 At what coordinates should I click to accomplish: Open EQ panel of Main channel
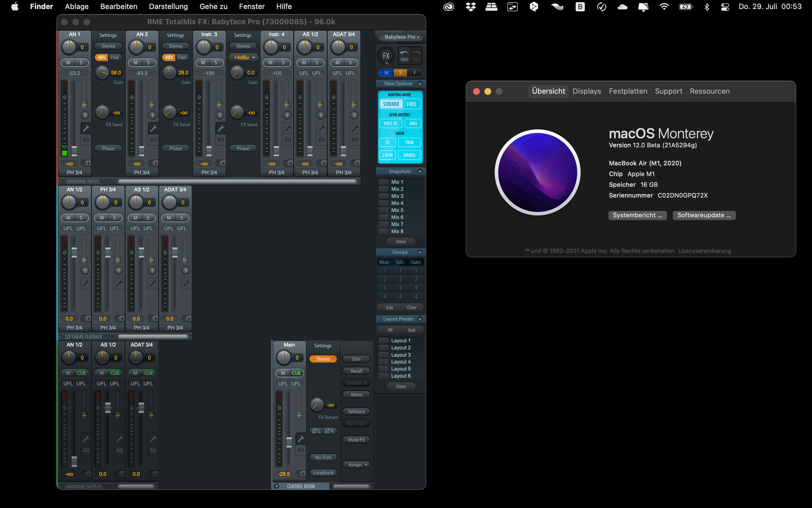coord(301,450)
